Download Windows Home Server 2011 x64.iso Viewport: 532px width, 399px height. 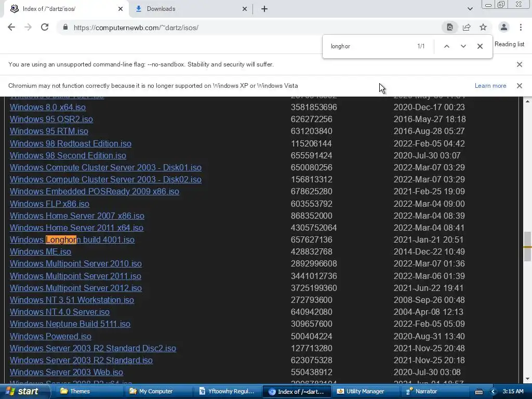click(76, 228)
